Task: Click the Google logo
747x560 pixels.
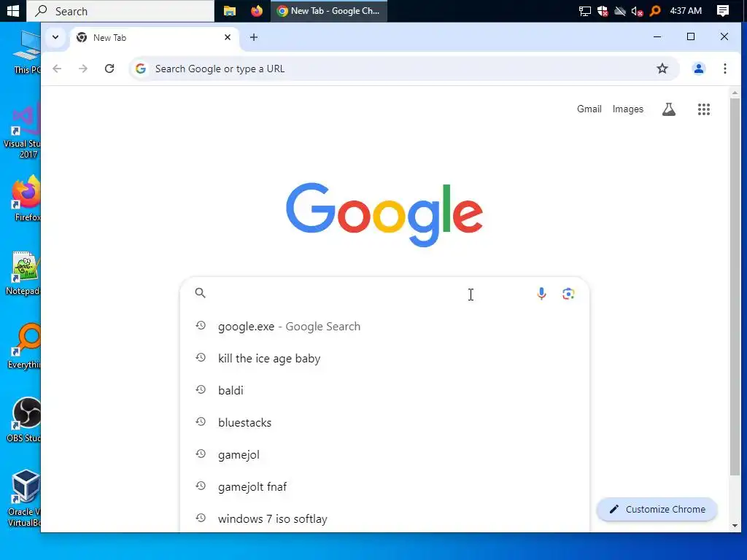Action: tap(384, 214)
